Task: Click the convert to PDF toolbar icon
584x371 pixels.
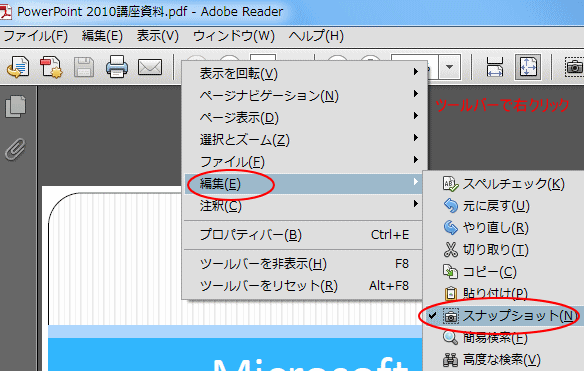Action: click(51, 67)
